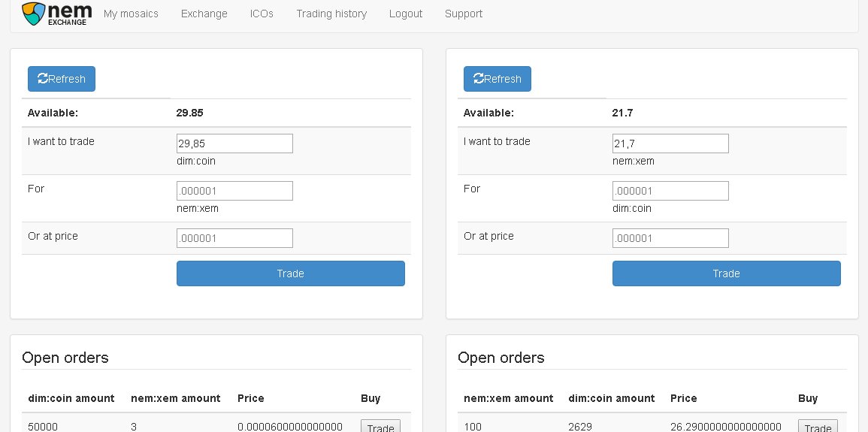Click the refresh icon in left Refresh button
Screen dimensions: 868x432
[43, 79]
